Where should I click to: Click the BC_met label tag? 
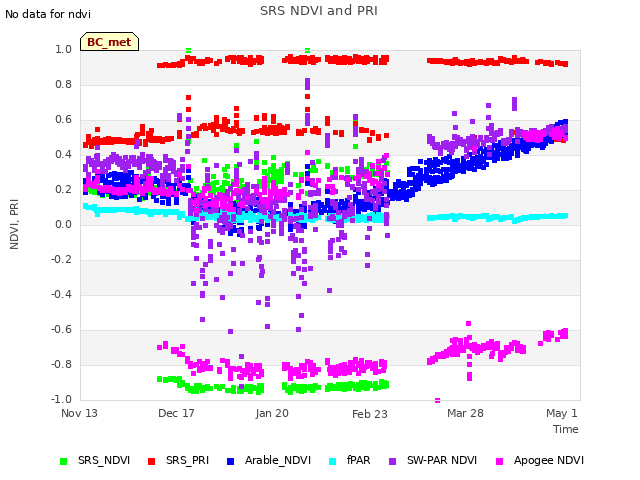[x=109, y=42]
